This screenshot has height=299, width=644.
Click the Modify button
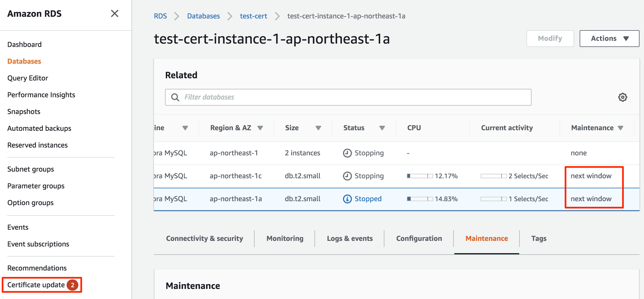(x=549, y=38)
